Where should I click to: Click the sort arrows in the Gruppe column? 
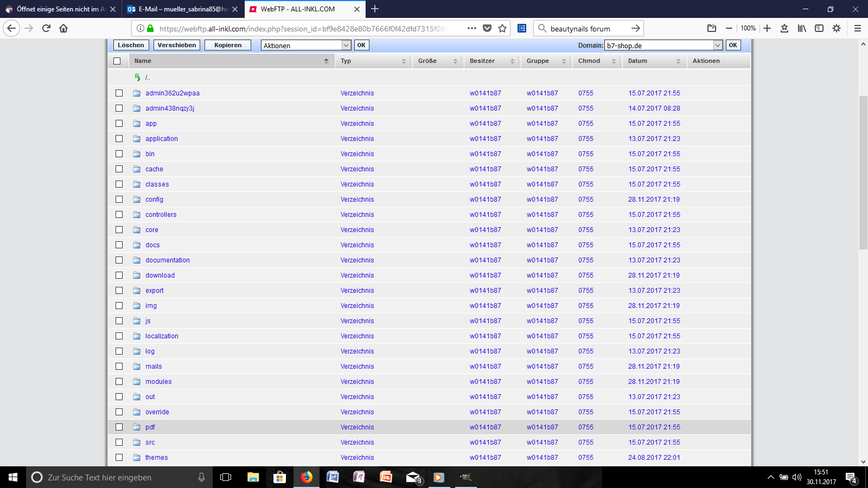point(564,61)
